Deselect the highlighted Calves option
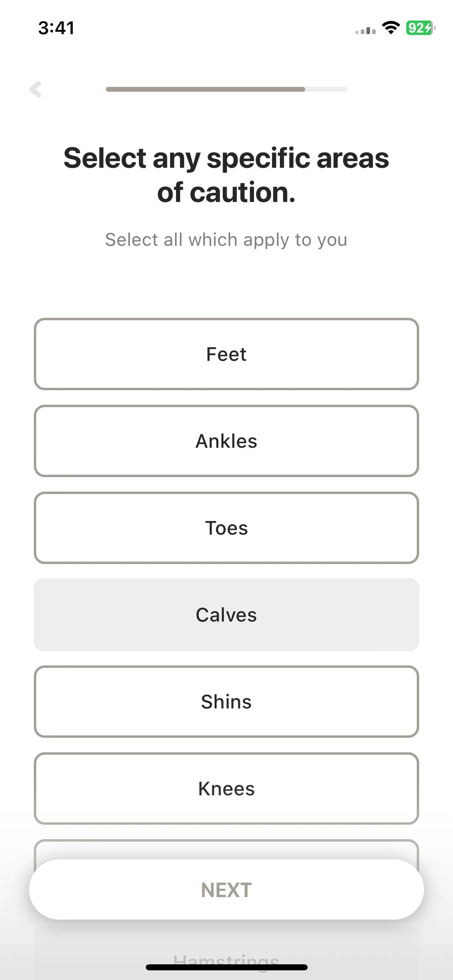This screenshot has height=980, width=453. coord(226,615)
